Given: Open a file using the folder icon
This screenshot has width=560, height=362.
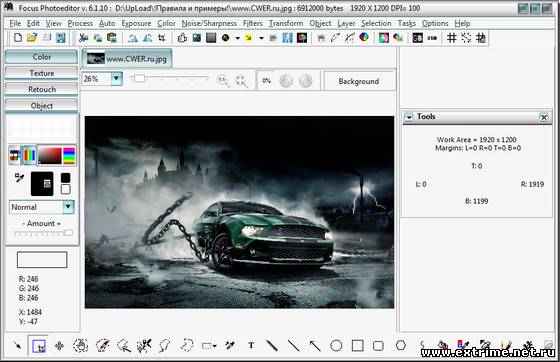Looking at the screenshot, I should pos(32,38).
